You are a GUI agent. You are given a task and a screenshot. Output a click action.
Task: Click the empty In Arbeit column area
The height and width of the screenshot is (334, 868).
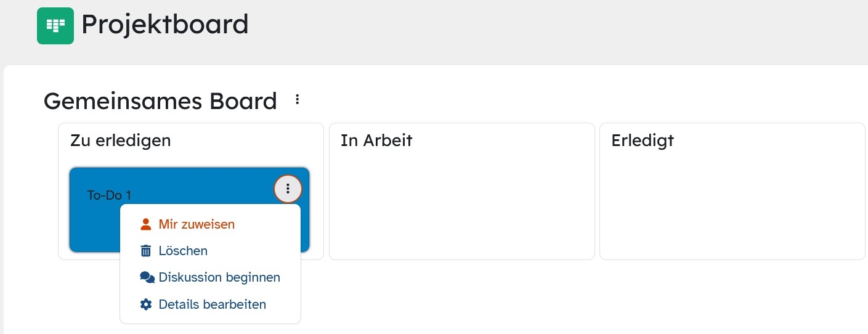point(461,203)
